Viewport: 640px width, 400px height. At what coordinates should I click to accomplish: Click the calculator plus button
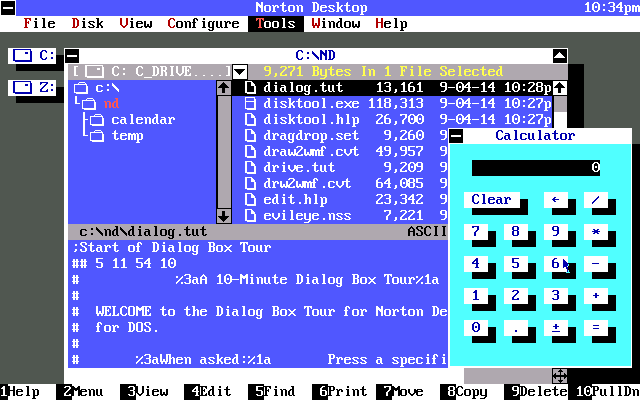[x=596, y=296]
